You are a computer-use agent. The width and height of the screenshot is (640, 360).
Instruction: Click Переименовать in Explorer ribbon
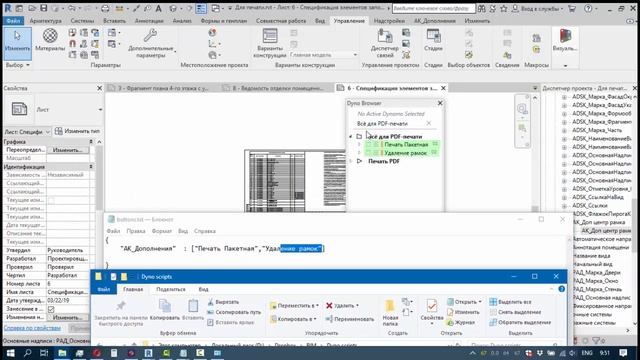click(x=350, y=319)
